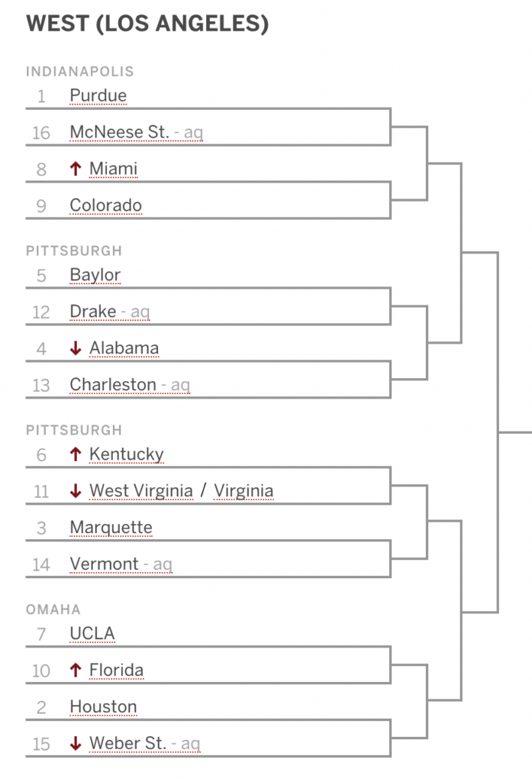Click the up arrow next to Florida
This screenshot has width=532, height=782.
click(x=76, y=670)
